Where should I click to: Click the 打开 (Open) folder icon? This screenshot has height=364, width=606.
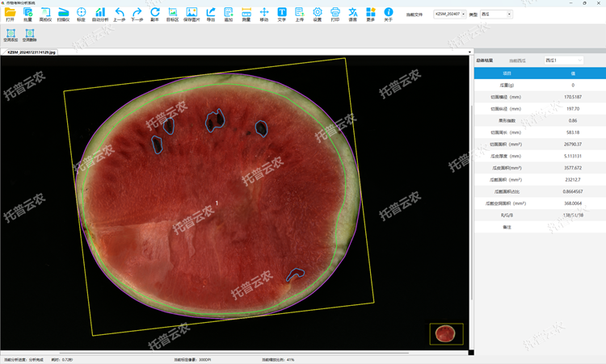click(10, 14)
